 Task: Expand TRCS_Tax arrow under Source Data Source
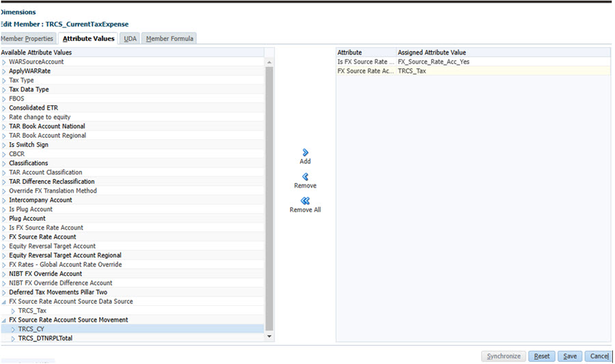[13, 311]
